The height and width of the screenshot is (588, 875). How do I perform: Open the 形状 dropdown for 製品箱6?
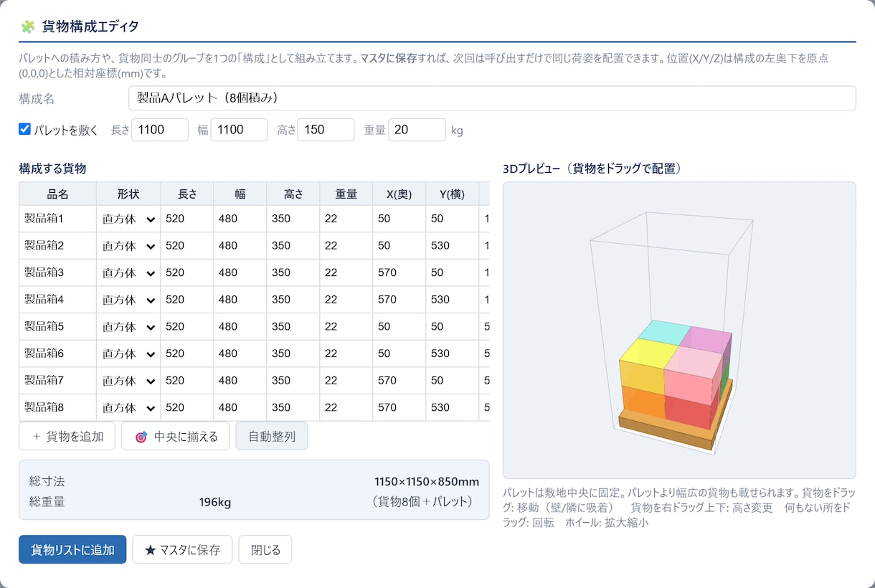[128, 354]
